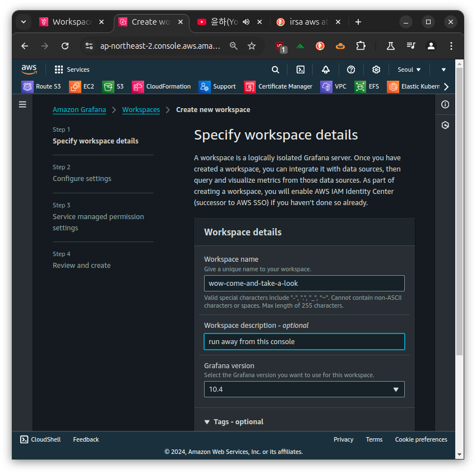Open the info panel icon on right
476x473 pixels.
tap(445, 104)
